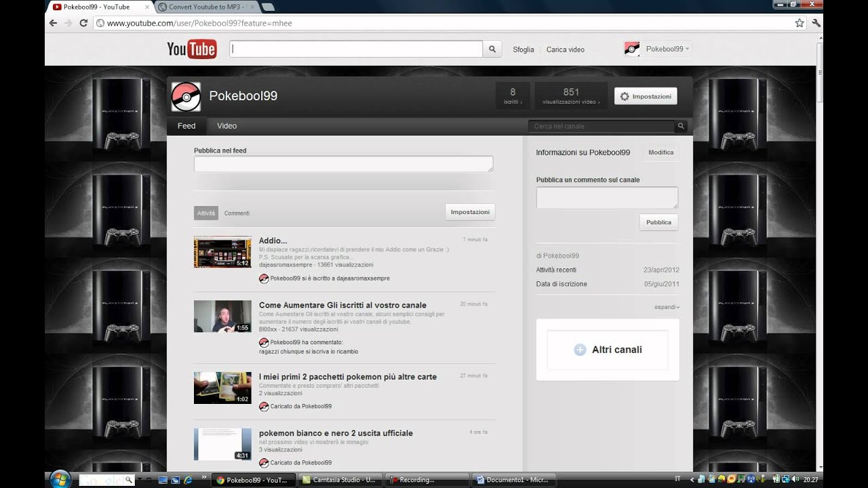
Task: Click 'Data di iscrizione' date 05/giu/2011
Action: pos(661,284)
